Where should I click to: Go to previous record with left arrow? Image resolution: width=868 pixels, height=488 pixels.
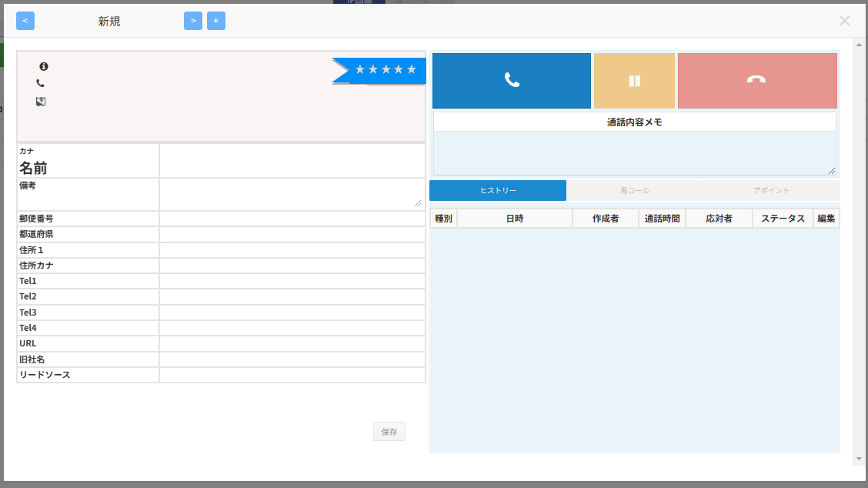tap(25, 21)
